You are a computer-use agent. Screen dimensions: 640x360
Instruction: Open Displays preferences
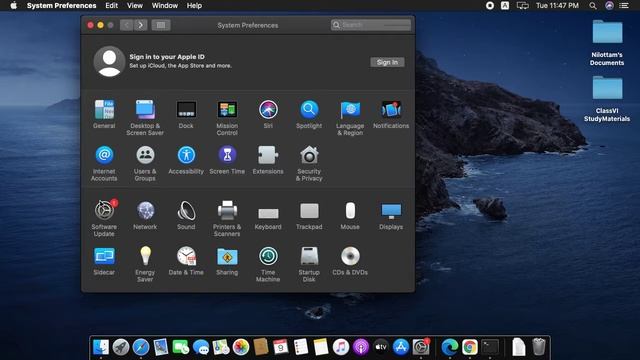pyautogui.click(x=391, y=215)
